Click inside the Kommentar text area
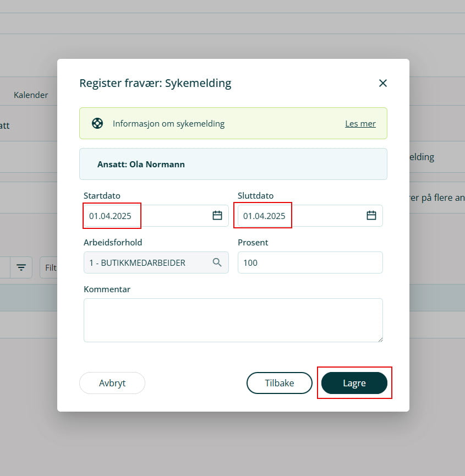The height and width of the screenshot is (476, 465). pyautogui.click(x=233, y=320)
